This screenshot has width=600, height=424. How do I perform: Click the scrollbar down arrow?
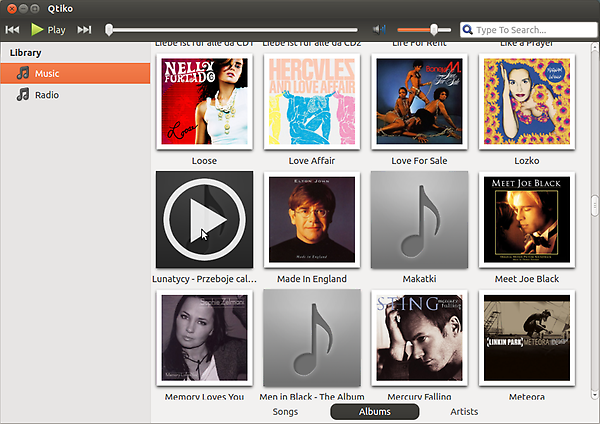click(595, 395)
